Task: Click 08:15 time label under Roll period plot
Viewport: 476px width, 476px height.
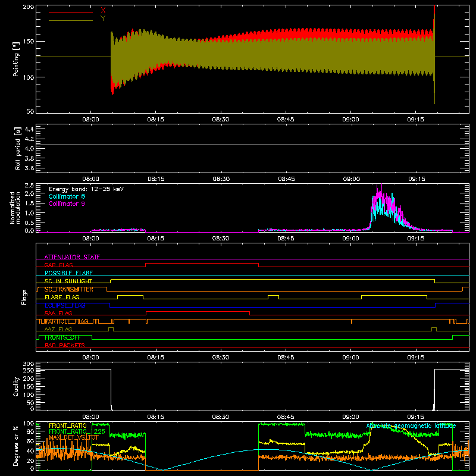Action: pyautogui.click(x=156, y=179)
